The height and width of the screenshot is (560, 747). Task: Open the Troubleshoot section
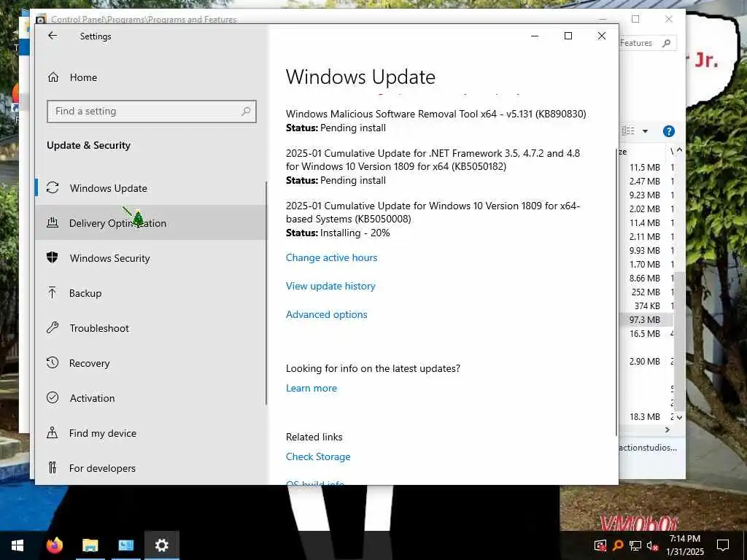point(150,328)
